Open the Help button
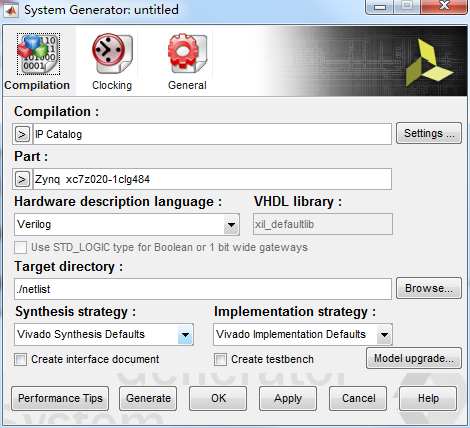The height and width of the screenshot is (428, 470). pos(428,398)
